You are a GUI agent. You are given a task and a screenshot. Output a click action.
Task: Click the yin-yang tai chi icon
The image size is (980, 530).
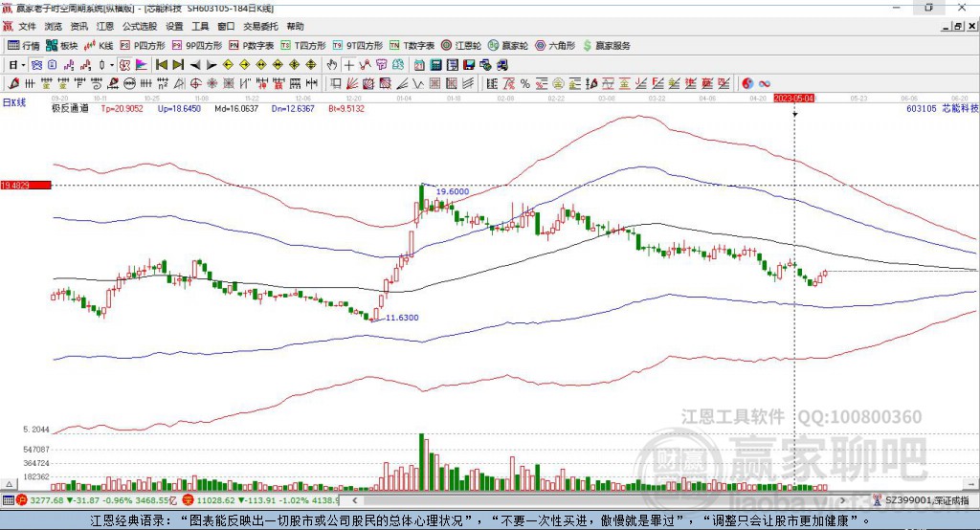(x=747, y=84)
